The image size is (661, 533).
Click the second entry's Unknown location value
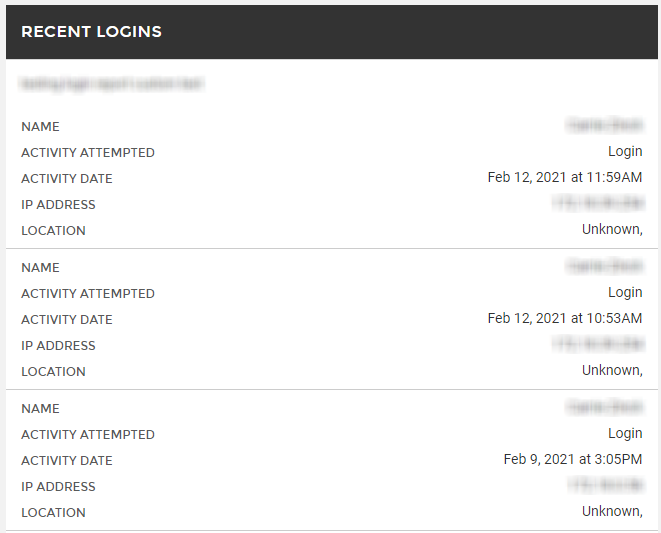pos(612,370)
